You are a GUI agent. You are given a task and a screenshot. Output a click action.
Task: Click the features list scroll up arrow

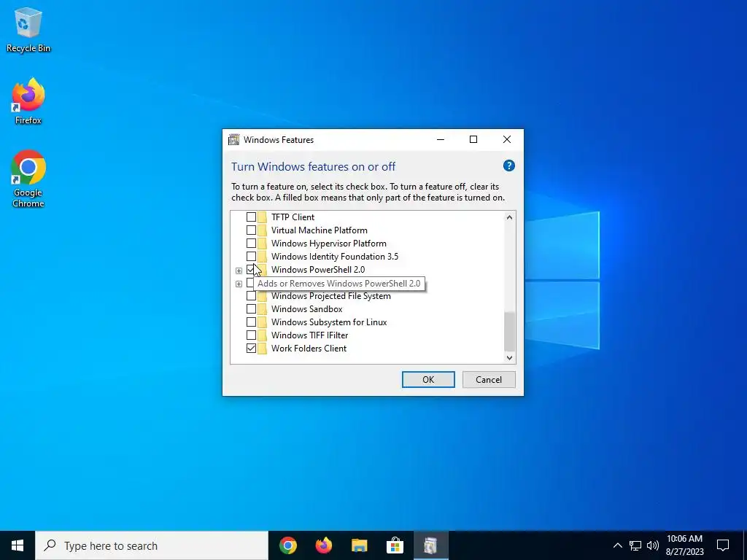coord(509,217)
